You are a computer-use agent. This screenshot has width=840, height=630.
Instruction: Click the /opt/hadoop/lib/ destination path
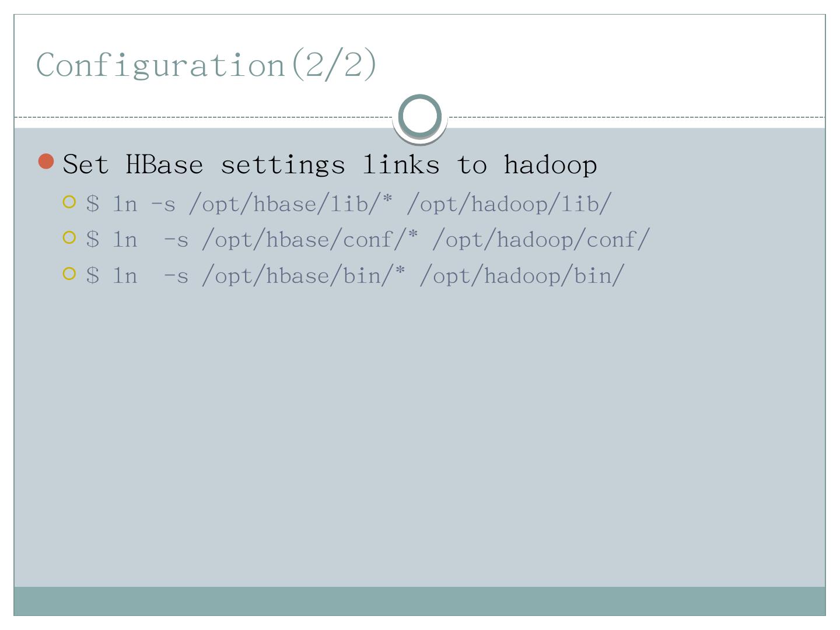point(509,204)
